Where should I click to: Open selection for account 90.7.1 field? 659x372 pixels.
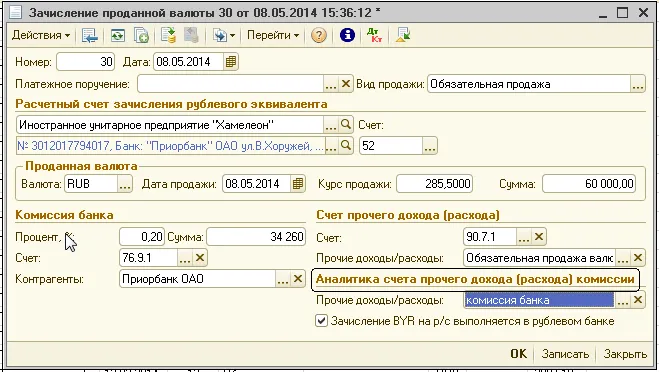click(524, 237)
